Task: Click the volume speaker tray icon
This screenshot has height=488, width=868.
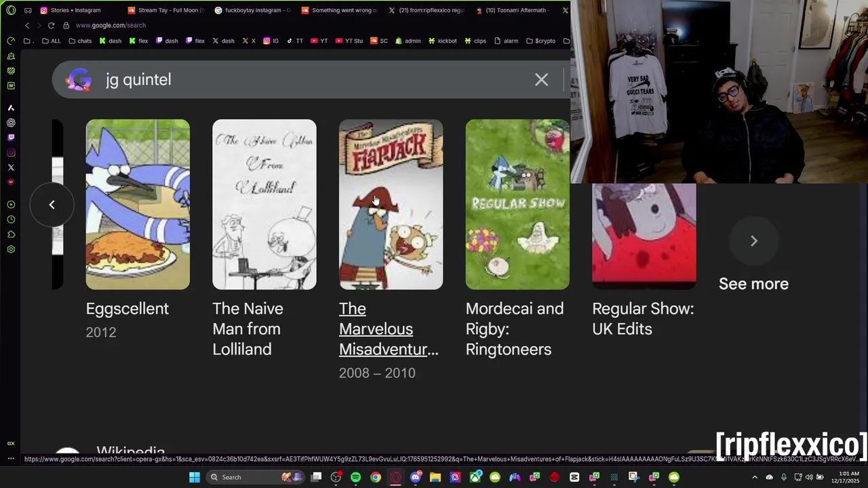Action: coord(809,477)
